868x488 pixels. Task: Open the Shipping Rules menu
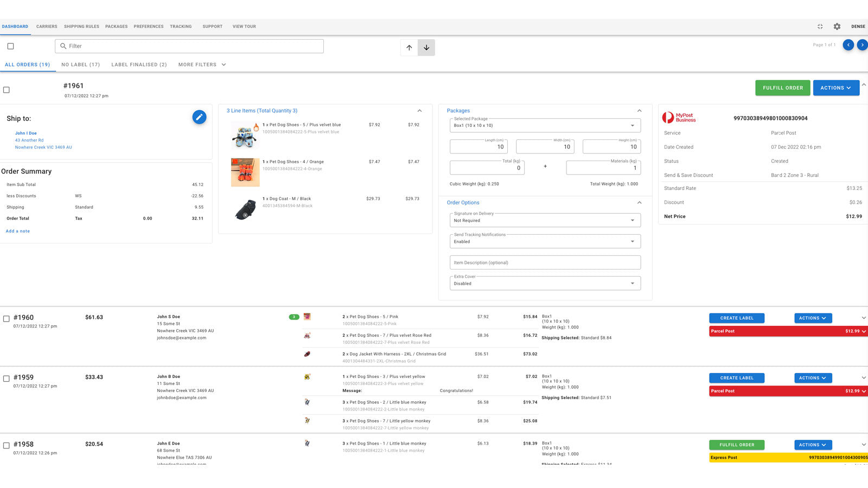coord(81,27)
